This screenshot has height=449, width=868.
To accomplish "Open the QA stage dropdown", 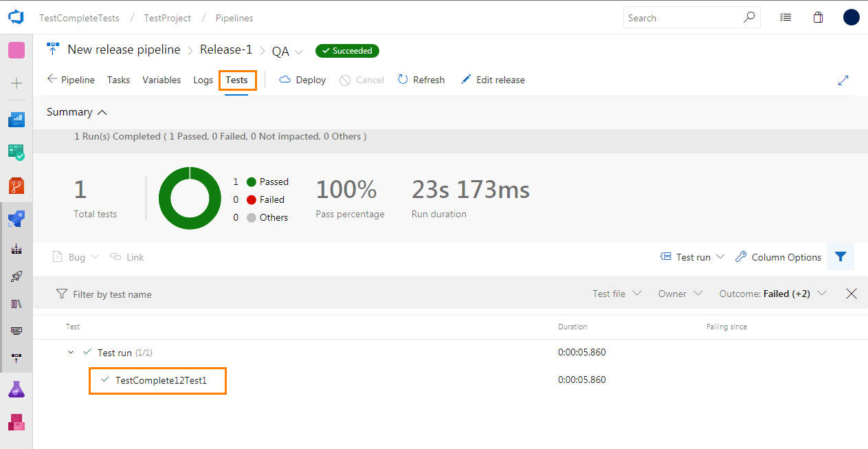I will click(x=287, y=52).
